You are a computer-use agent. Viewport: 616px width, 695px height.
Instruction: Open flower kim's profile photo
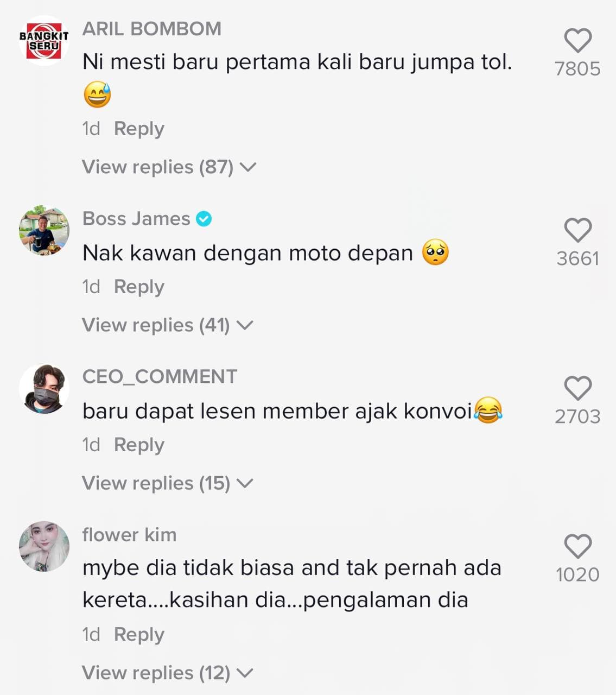pos(44,546)
